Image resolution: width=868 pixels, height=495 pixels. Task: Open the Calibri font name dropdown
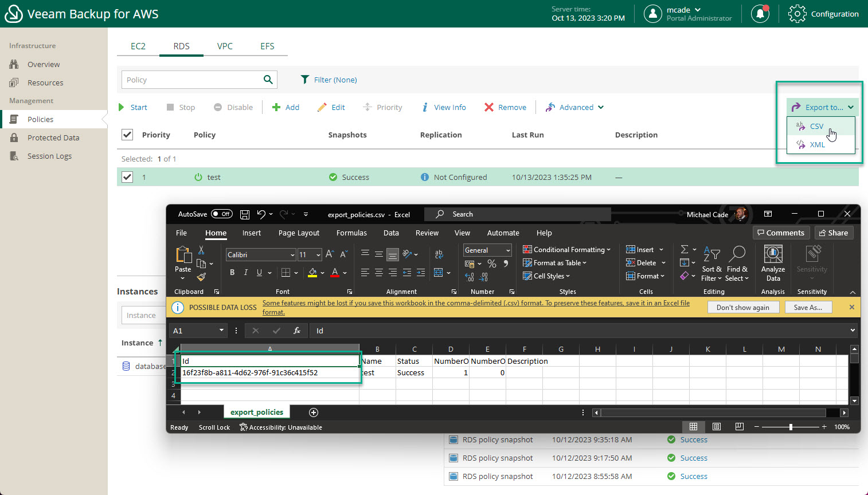coord(292,255)
